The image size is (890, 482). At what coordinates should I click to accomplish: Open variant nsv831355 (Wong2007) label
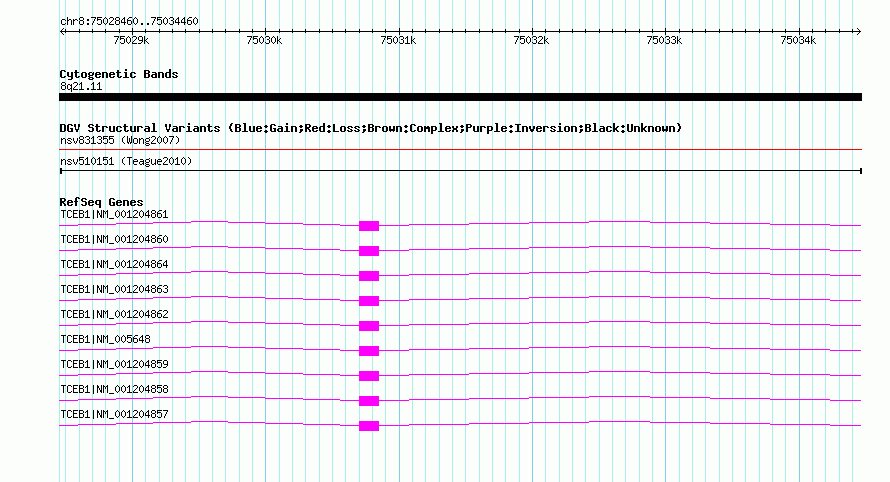tap(120, 140)
